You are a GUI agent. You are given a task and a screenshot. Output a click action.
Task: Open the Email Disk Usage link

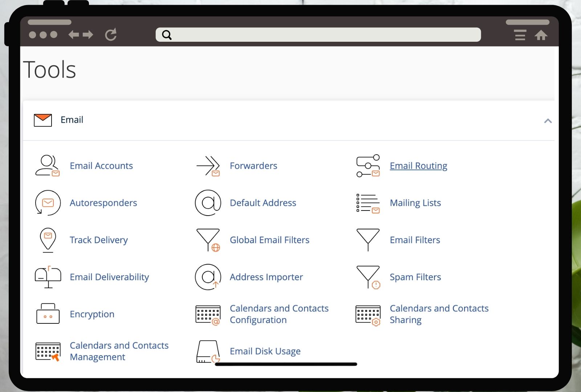265,351
